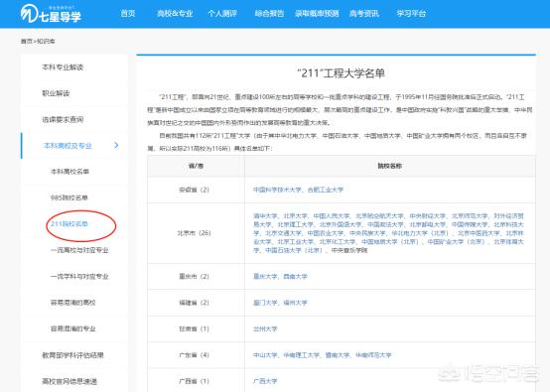550x392 pixels.
Task: Open the 中国科学技术大学 link
Action: [277, 190]
